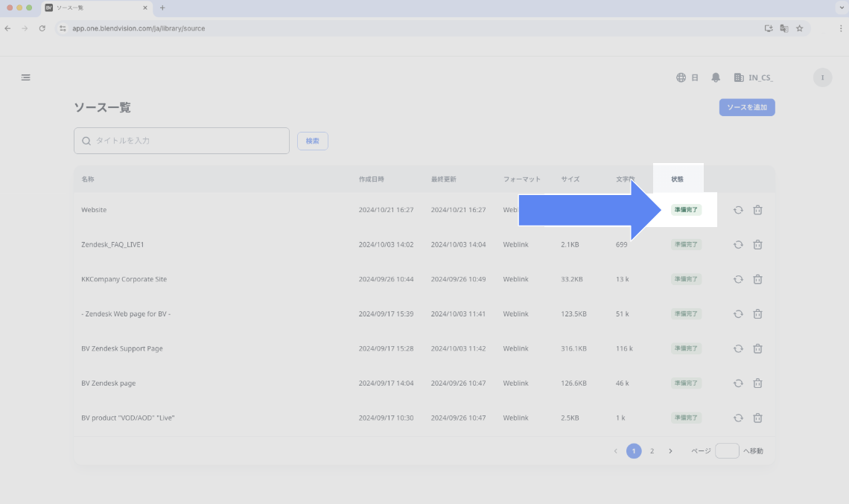This screenshot has width=849, height=504.
Task: Select pagination page 1
Action: pos(634,451)
